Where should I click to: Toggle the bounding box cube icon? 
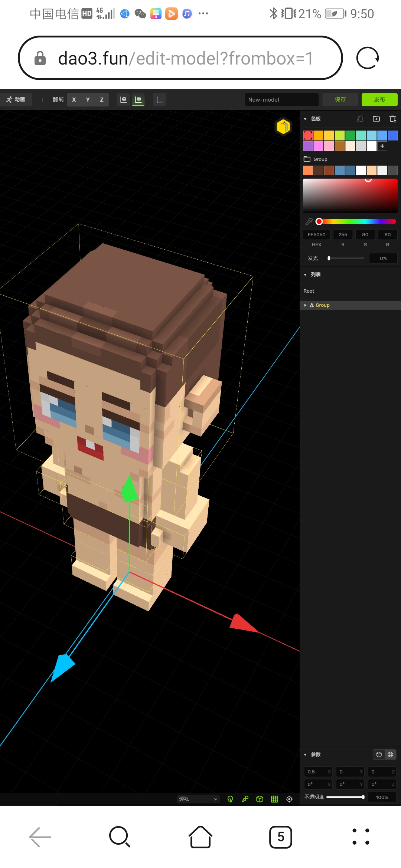coord(260,799)
